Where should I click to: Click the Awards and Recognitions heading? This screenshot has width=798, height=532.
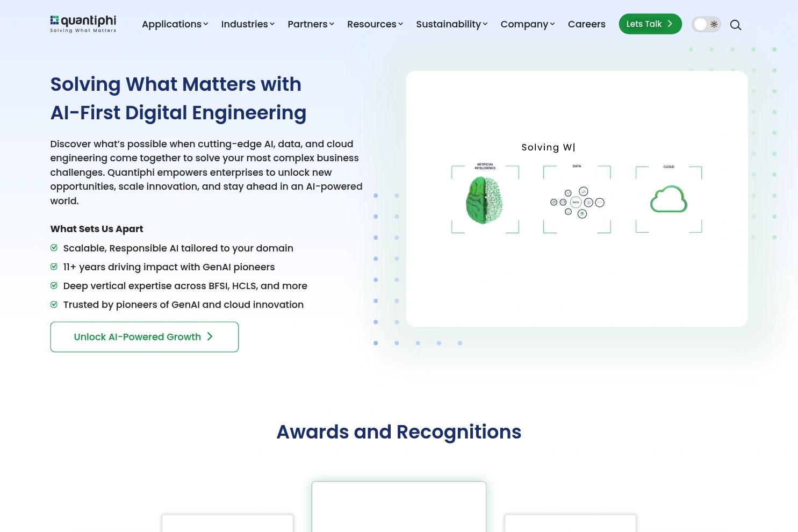(399, 432)
